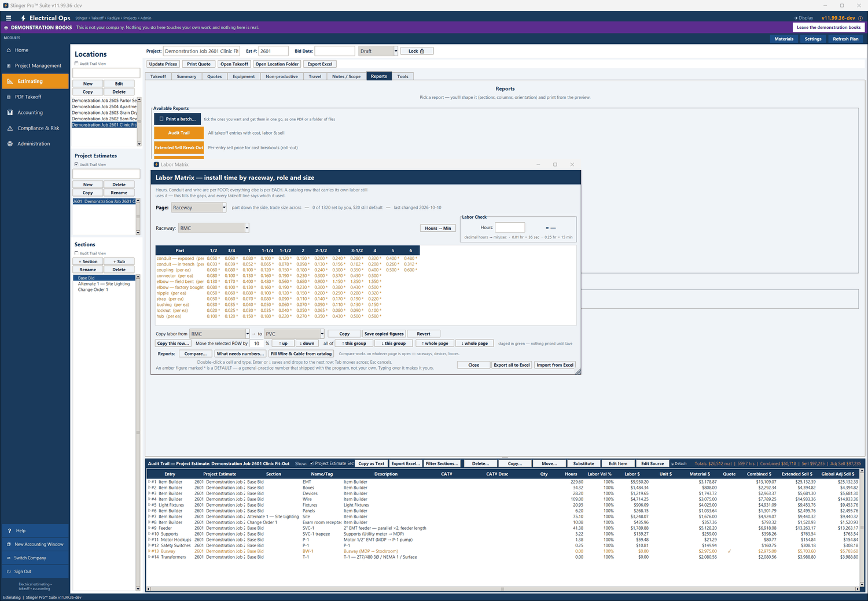
Task: Enable Audit Trail View under Locations
Action: (76, 64)
